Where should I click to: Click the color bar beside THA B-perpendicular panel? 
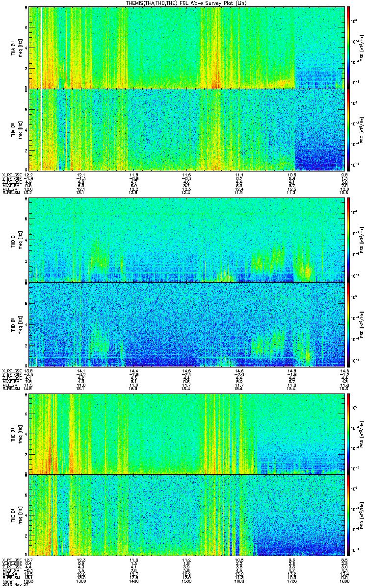[x=349, y=48]
